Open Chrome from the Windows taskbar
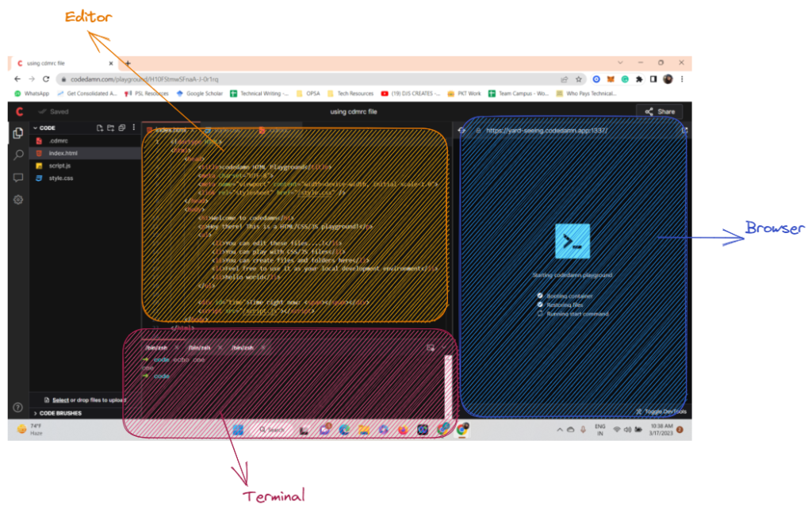 click(x=462, y=429)
